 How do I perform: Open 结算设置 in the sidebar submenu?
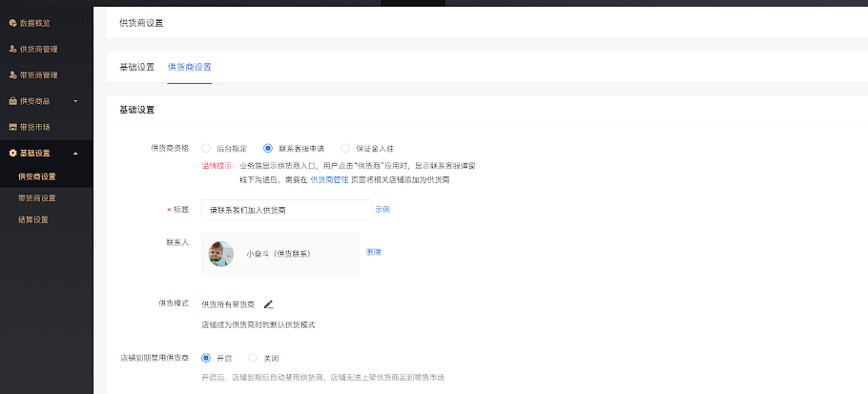coord(33,219)
